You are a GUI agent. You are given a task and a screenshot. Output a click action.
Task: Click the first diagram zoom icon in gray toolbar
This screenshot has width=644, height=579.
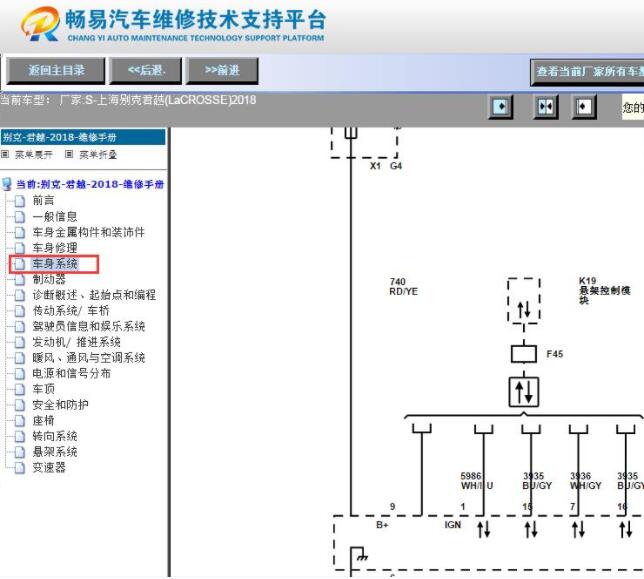500,107
